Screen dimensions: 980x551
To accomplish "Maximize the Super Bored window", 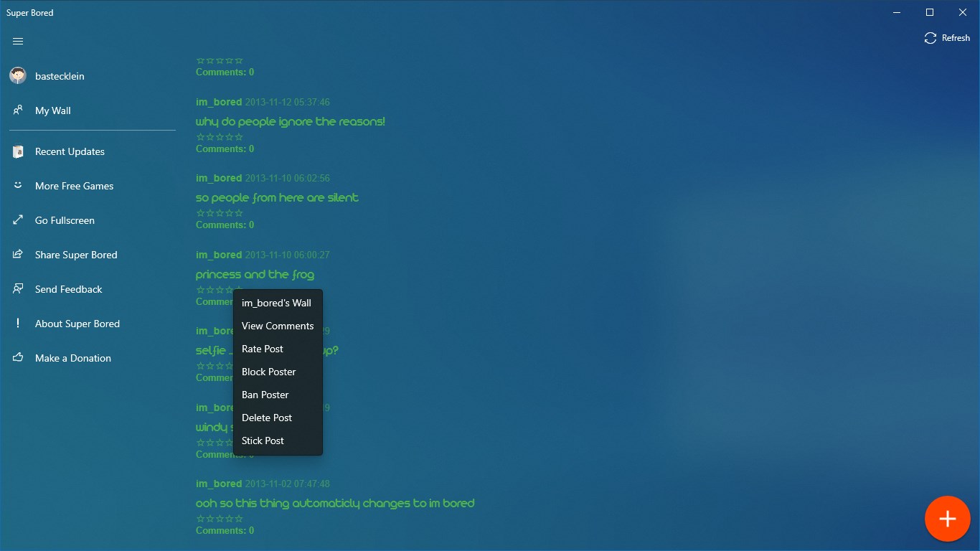I will pyautogui.click(x=930, y=12).
